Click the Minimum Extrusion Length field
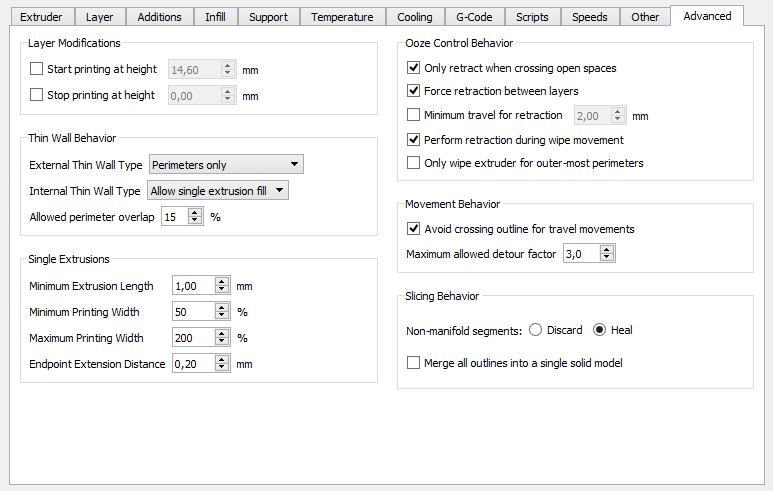 [x=193, y=286]
